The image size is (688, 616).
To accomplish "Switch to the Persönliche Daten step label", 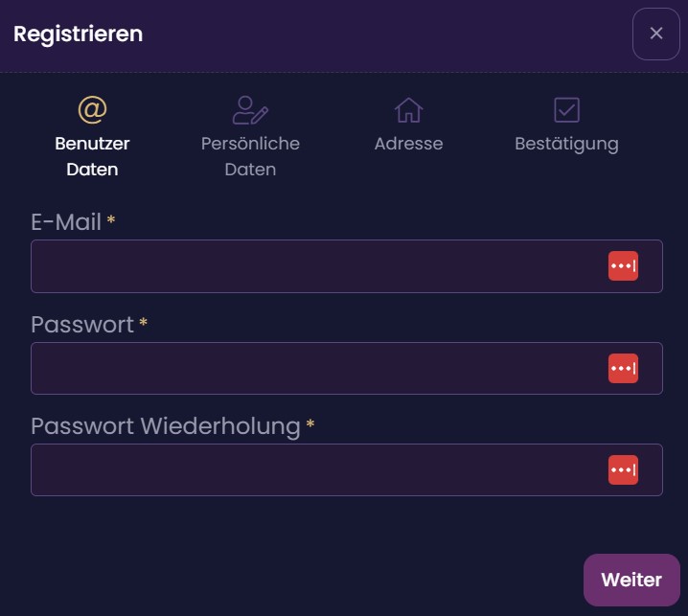I will click(250, 156).
